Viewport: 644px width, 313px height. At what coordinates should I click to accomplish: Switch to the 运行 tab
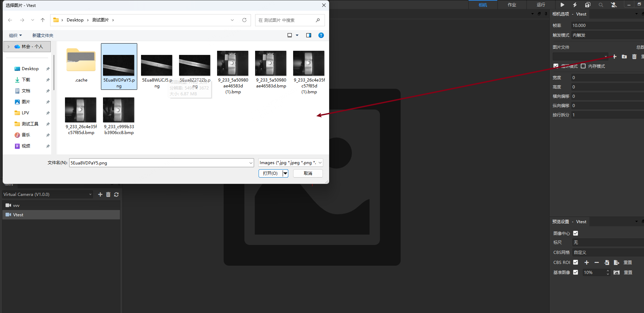click(541, 5)
